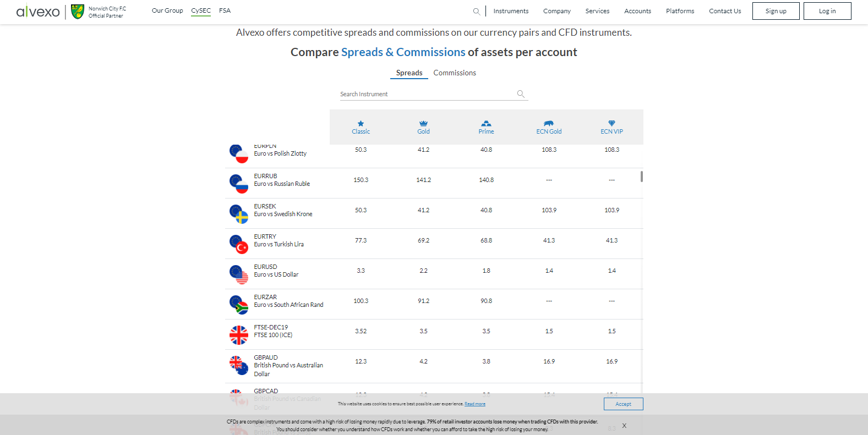
Task: Click the EURUSD Classic spread 3.3
Action: pos(361,271)
